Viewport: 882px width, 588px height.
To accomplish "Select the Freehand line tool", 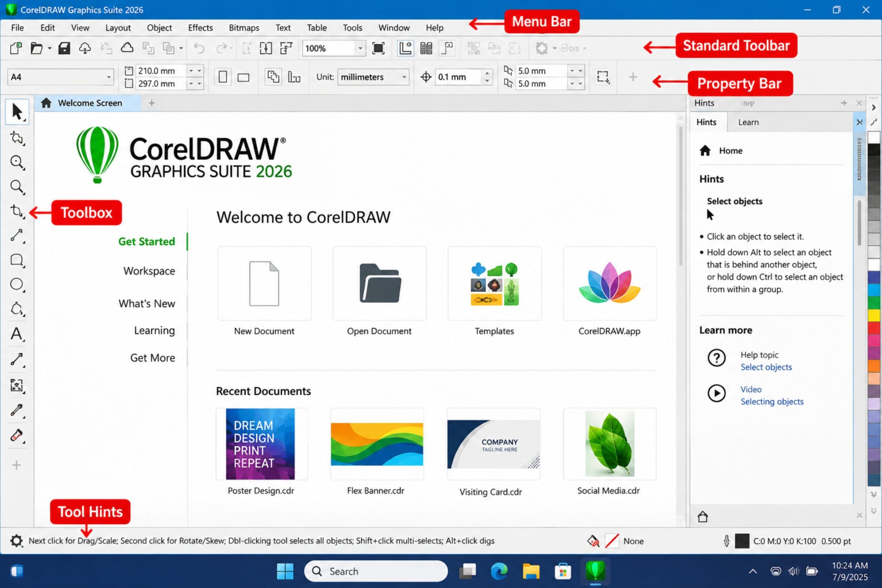I will (17, 236).
